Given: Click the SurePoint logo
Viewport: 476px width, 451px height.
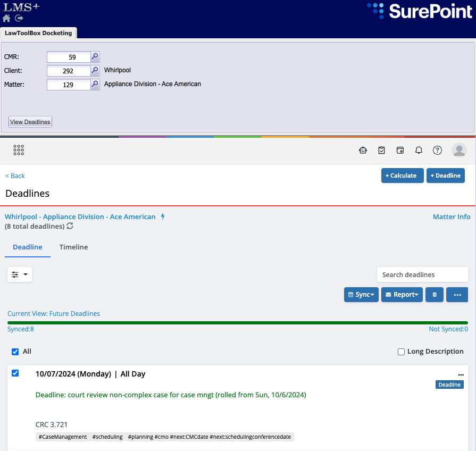Looking at the screenshot, I should tap(420, 11).
